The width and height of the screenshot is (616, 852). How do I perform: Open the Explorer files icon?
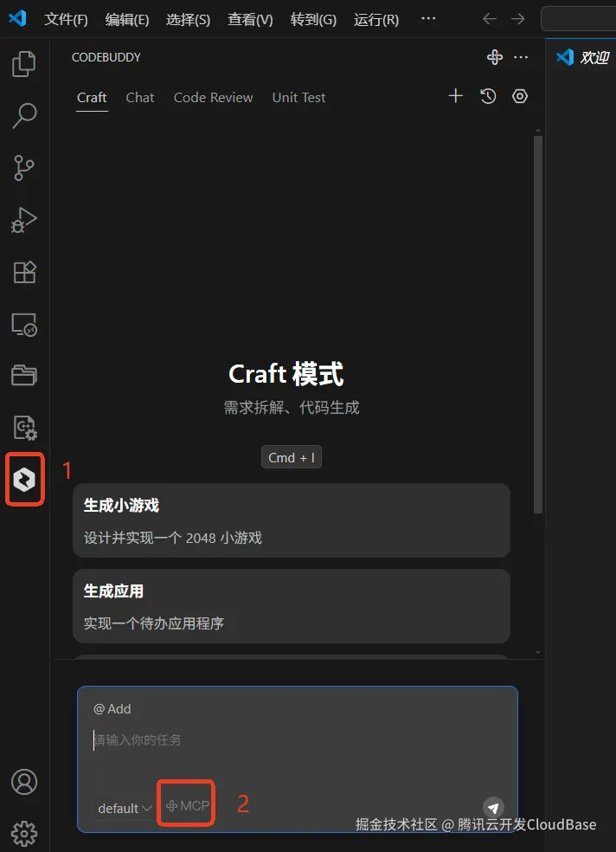click(x=24, y=63)
